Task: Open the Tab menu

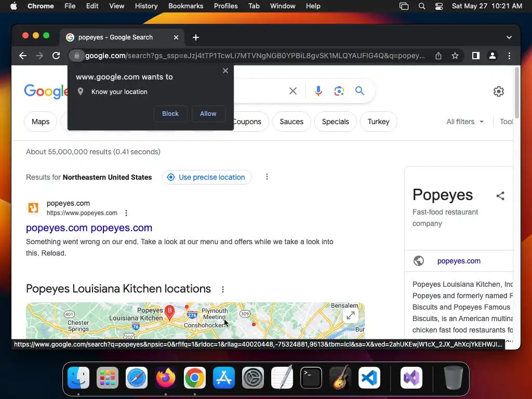Action: [x=254, y=6]
